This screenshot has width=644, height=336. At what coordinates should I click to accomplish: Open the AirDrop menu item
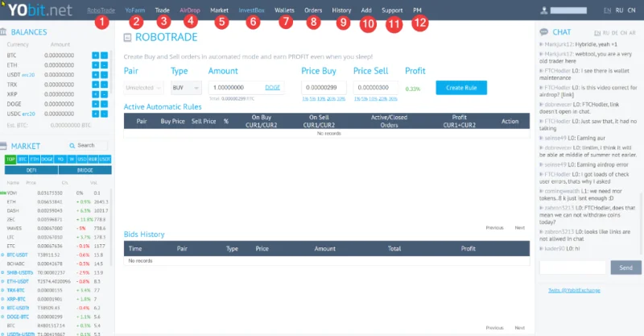tap(190, 10)
